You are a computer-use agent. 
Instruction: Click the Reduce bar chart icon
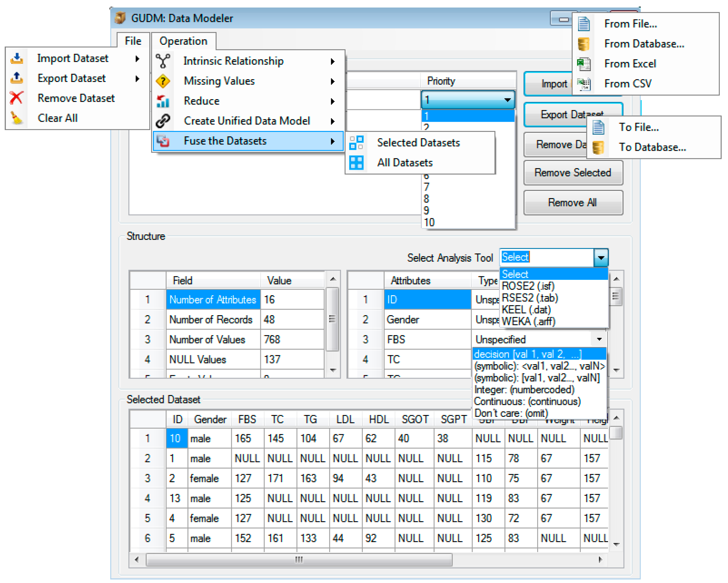pyautogui.click(x=163, y=101)
